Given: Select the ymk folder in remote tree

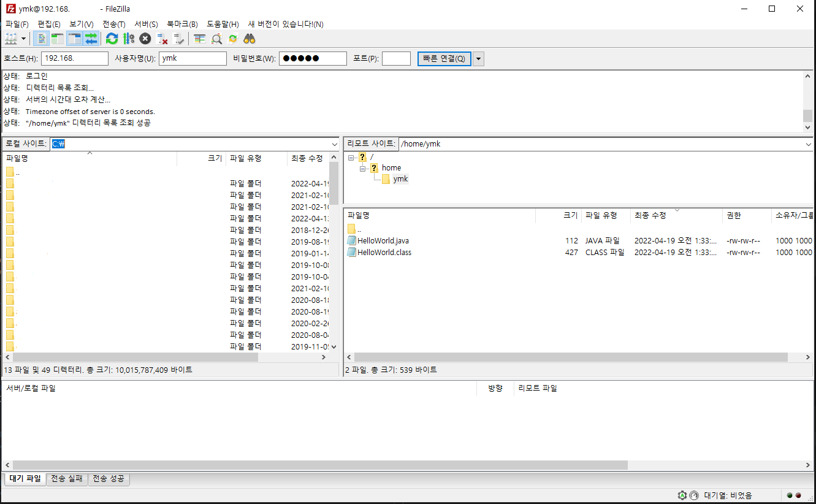Looking at the screenshot, I should coord(400,179).
